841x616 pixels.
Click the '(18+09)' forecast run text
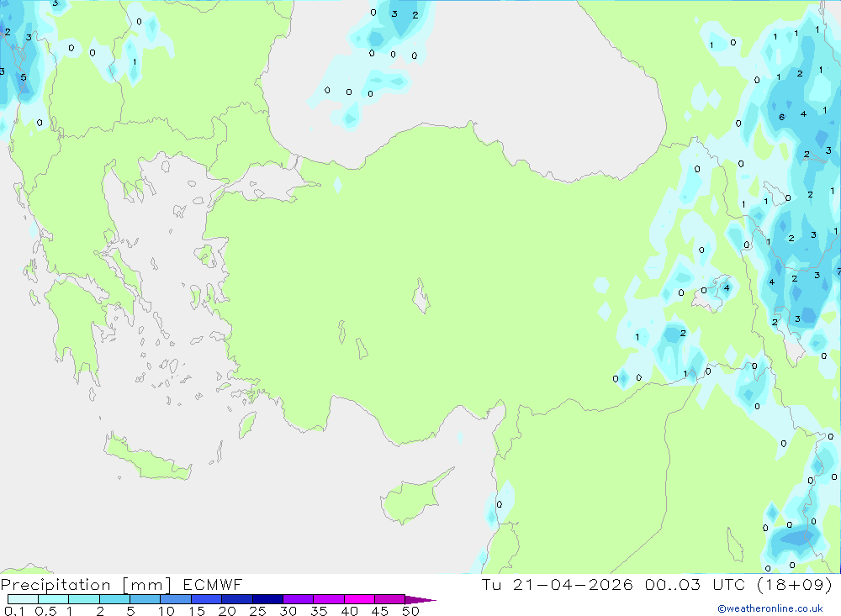click(x=795, y=584)
